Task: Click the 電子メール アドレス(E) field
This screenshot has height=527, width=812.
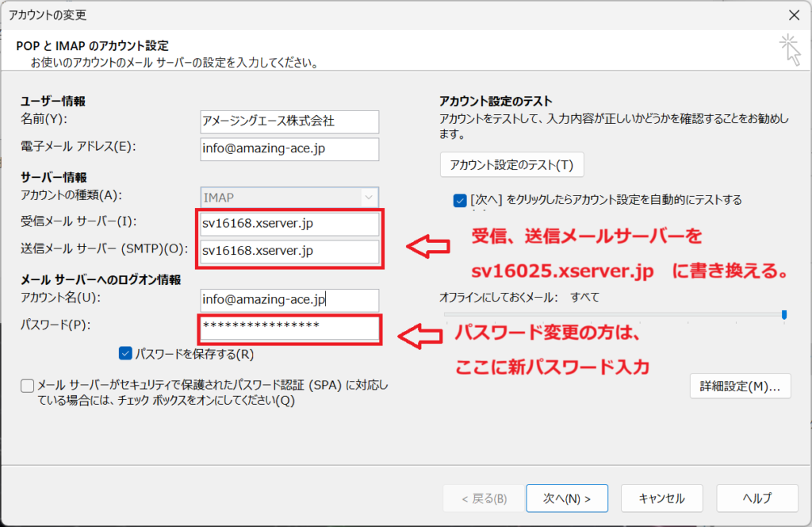Action: coord(289,148)
